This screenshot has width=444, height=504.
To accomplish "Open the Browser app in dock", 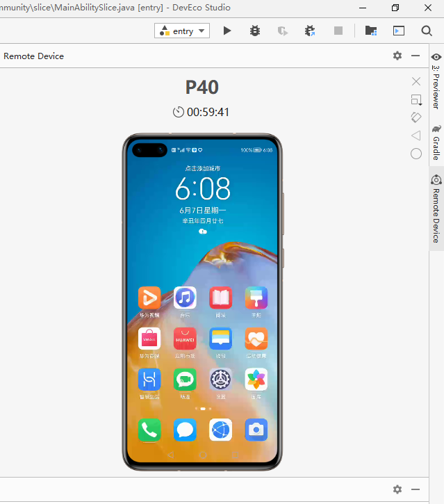I will click(221, 430).
